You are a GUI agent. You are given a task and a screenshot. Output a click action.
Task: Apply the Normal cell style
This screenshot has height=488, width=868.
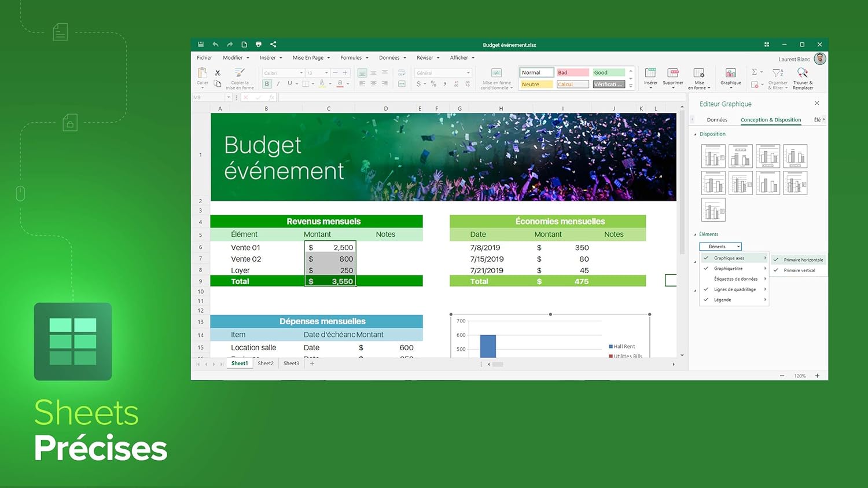tap(536, 72)
